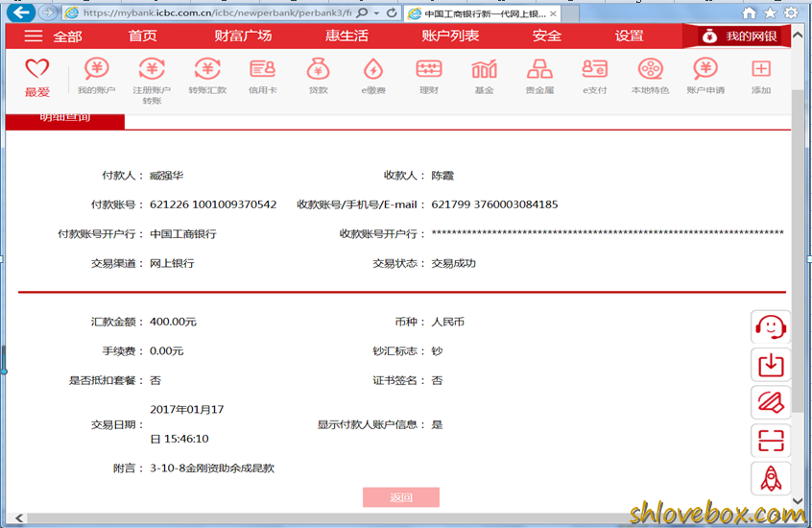Click address bar search magnifier

pos(363,12)
